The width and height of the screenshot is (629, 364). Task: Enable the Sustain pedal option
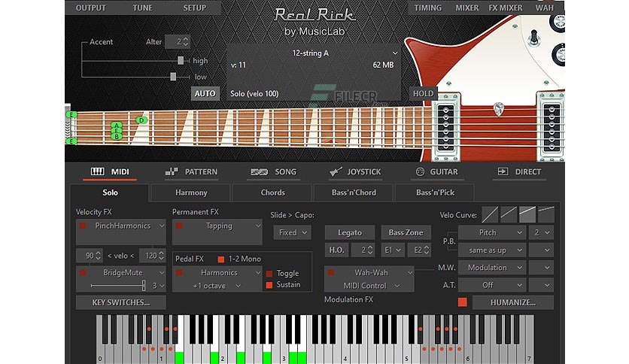coord(269,284)
